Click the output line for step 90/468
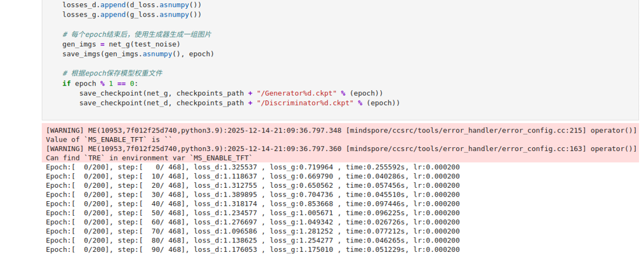 click(253, 250)
